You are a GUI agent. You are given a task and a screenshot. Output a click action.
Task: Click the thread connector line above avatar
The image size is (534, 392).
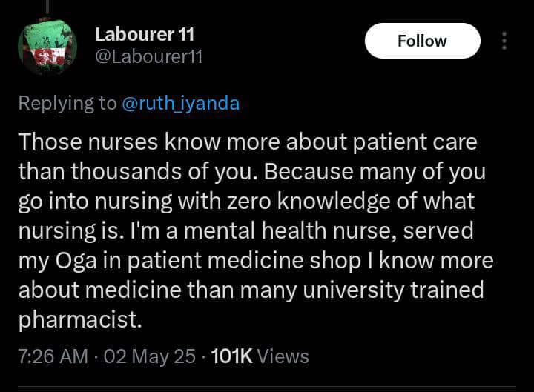47,7
